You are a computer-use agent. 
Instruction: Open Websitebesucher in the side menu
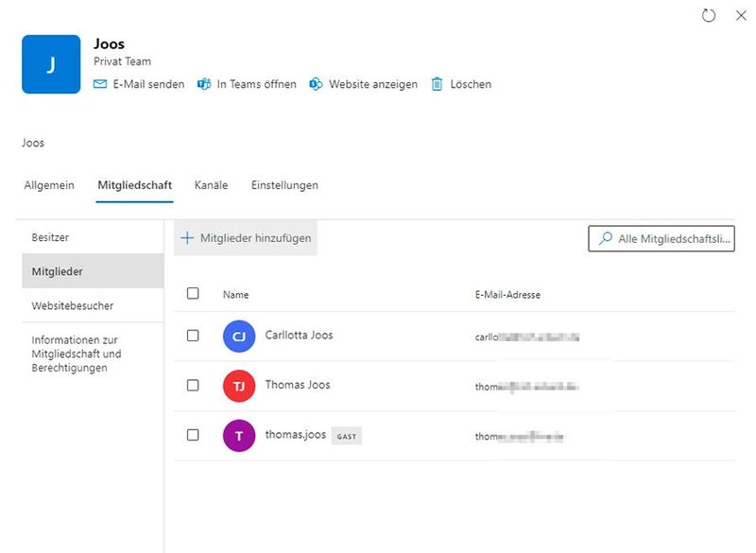click(72, 306)
